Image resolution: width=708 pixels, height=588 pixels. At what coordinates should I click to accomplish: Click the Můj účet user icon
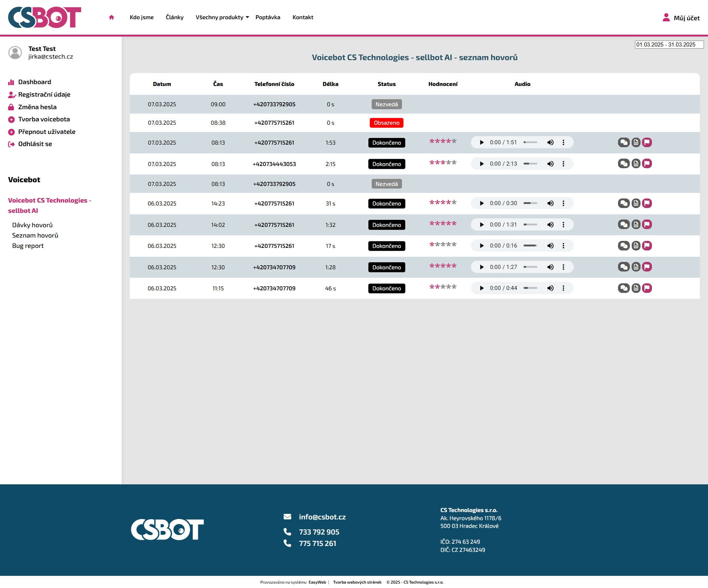[x=666, y=17]
